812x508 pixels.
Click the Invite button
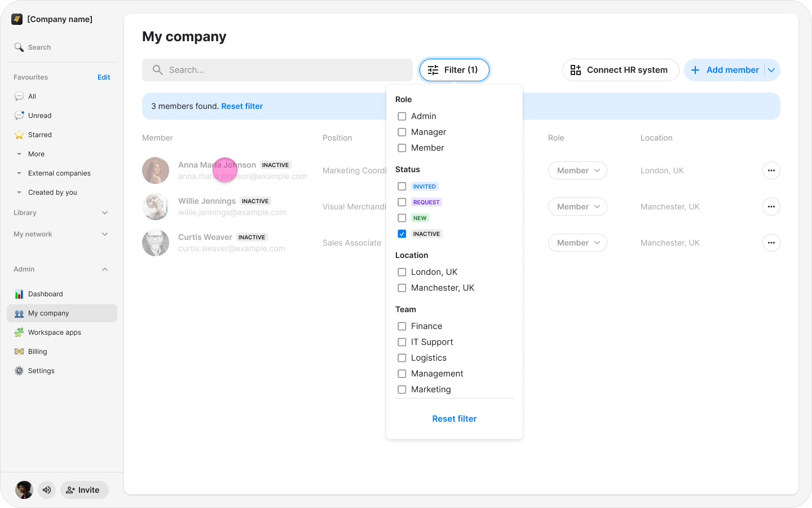click(x=85, y=490)
